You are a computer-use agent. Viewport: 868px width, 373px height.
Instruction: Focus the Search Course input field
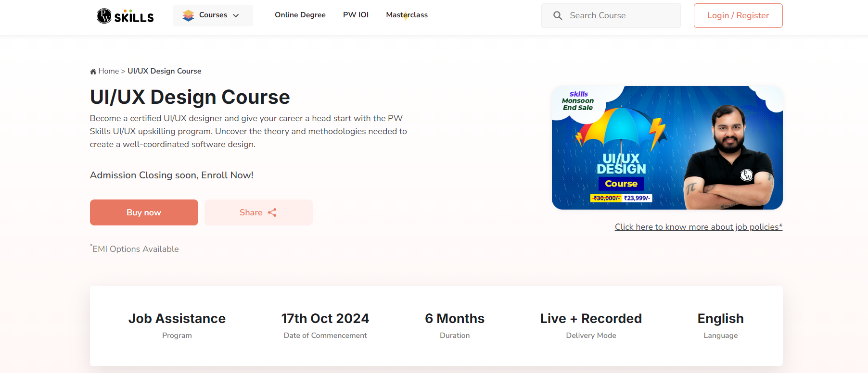[611, 15]
